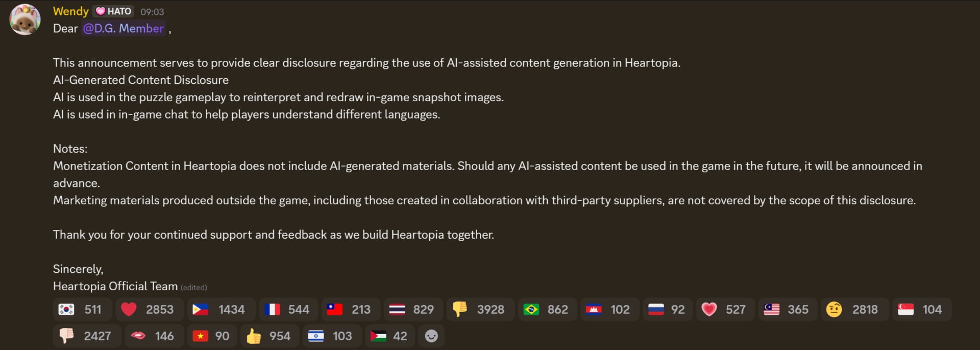
Task: Add the smiley reaction via the add-reaction icon
Action: (431, 336)
